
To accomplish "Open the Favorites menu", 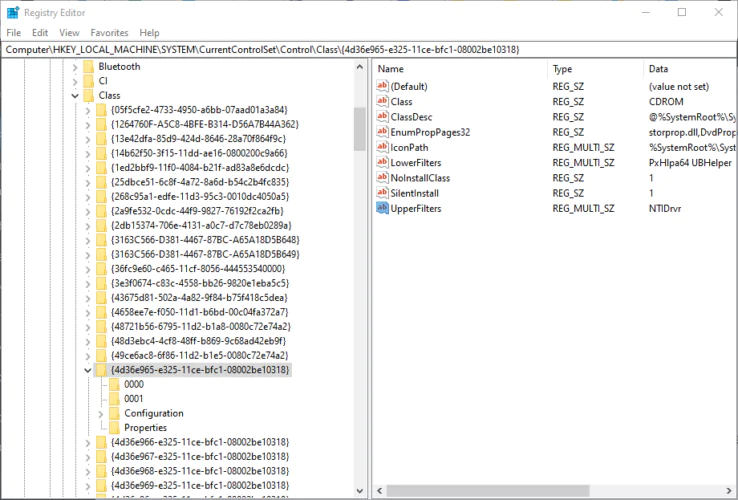I will click(x=110, y=33).
